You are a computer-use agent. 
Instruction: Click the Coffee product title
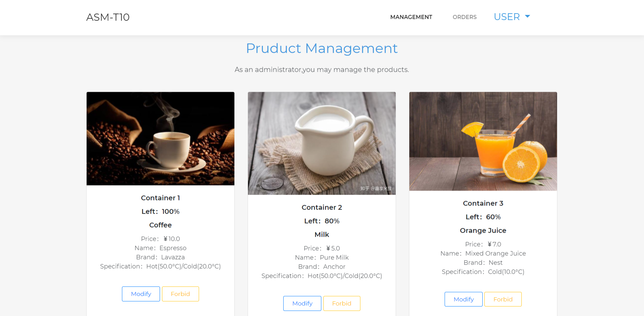(x=160, y=225)
